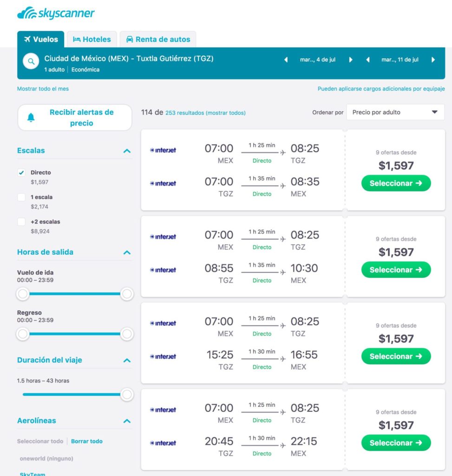Uncheck the Directo stops filter
This screenshot has width=452, height=476.
pos(21,173)
